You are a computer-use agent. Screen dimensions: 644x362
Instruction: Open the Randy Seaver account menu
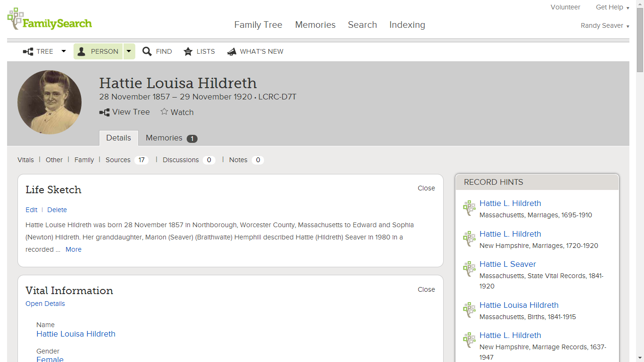coord(605,25)
